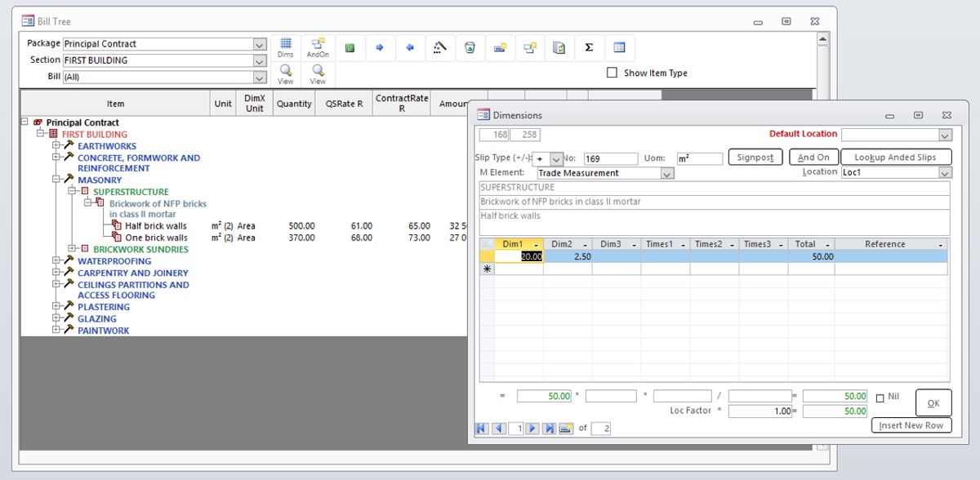
Task: Expand the EARTHWORKS tree node
Action: tap(56, 145)
